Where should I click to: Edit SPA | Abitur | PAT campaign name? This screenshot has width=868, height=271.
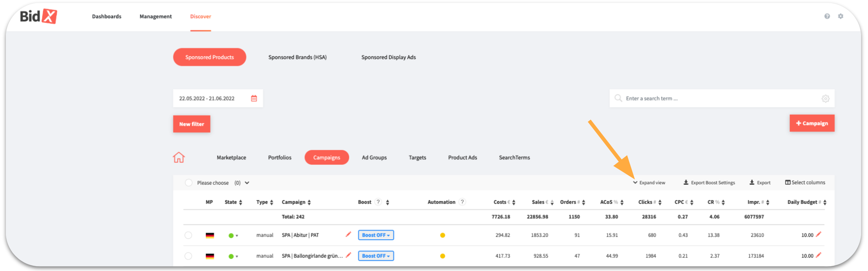[348, 234]
